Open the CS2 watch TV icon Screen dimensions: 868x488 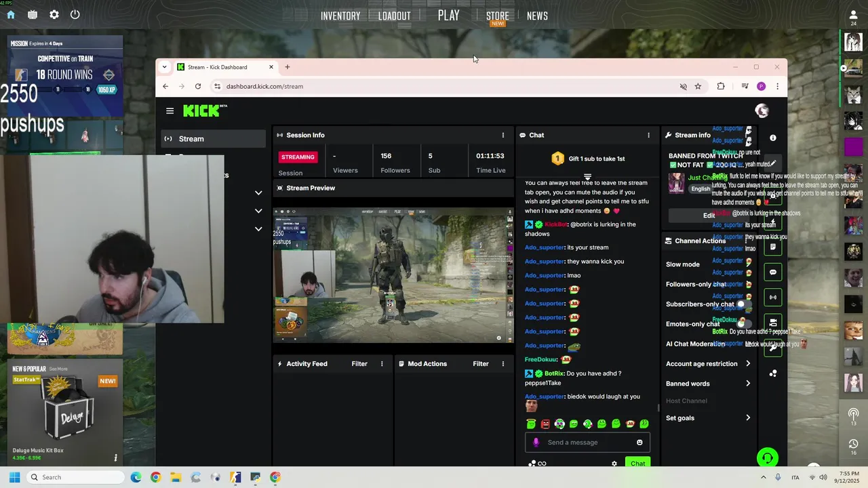click(33, 14)
